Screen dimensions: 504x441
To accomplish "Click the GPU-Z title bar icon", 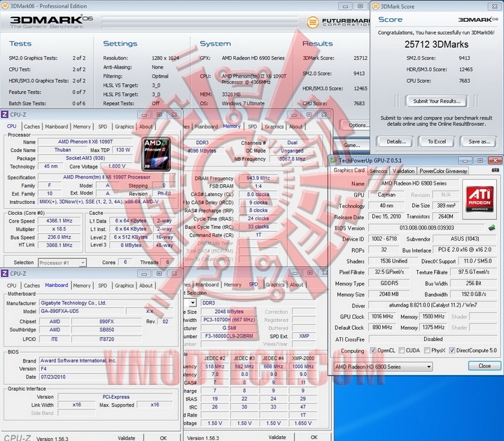I will [x=334, y=160].
